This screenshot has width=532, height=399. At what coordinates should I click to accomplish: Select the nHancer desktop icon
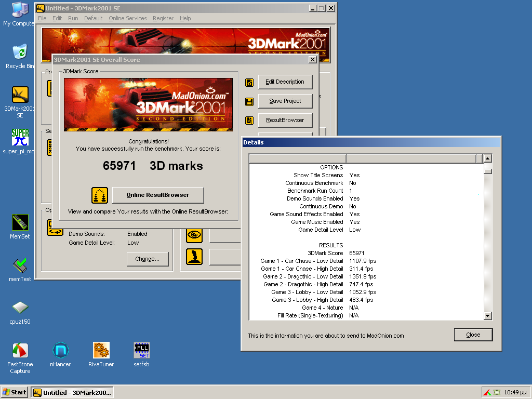60,350
